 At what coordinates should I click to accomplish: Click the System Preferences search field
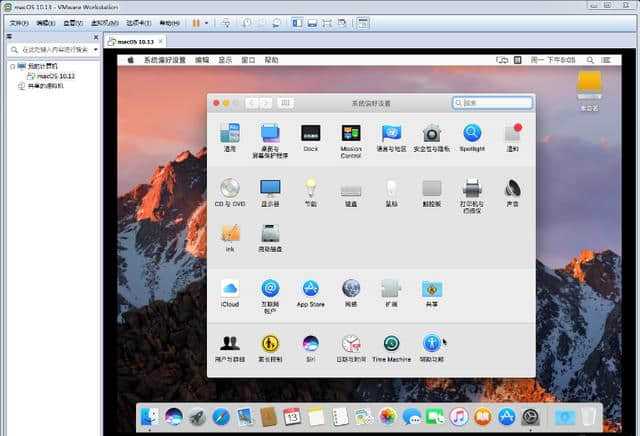(x=492, y=102)
